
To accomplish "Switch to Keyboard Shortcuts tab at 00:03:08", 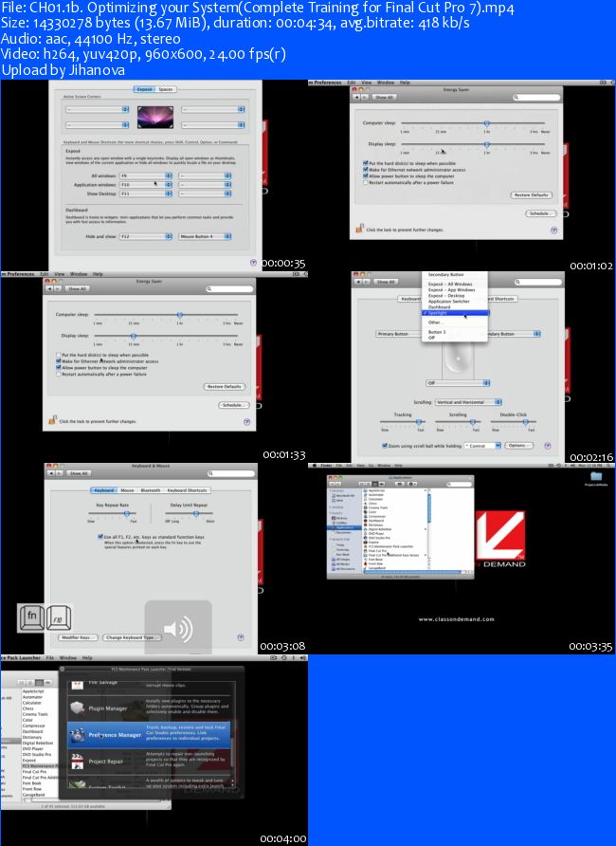I will (187, 490).
